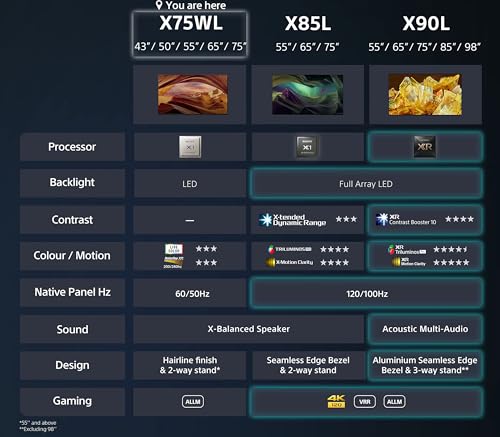Viewport: 500px width, 437px height.
Task: Click the Processor row label
Action: click(x=72, y=147)
